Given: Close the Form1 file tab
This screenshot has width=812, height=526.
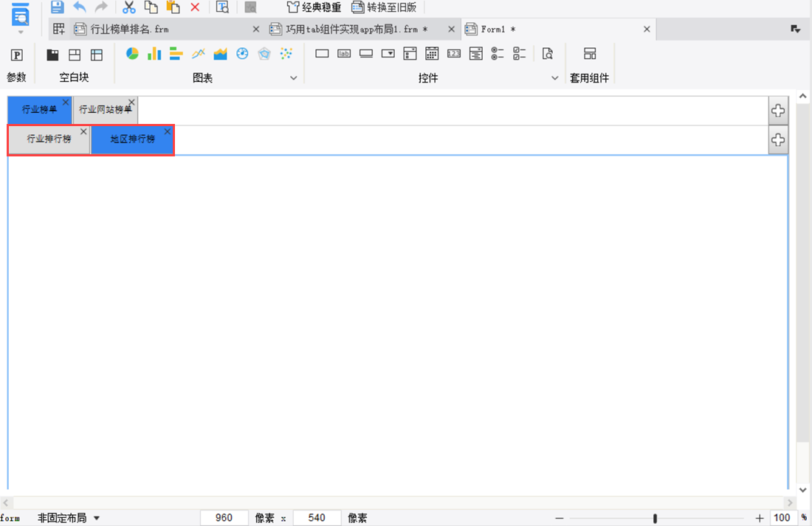Looking at the screenshot, I should point(647,29).
